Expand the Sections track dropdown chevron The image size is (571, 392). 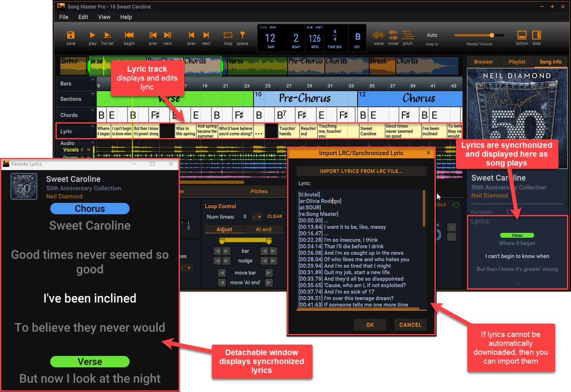pyautogui.click(x=93, y=94)
